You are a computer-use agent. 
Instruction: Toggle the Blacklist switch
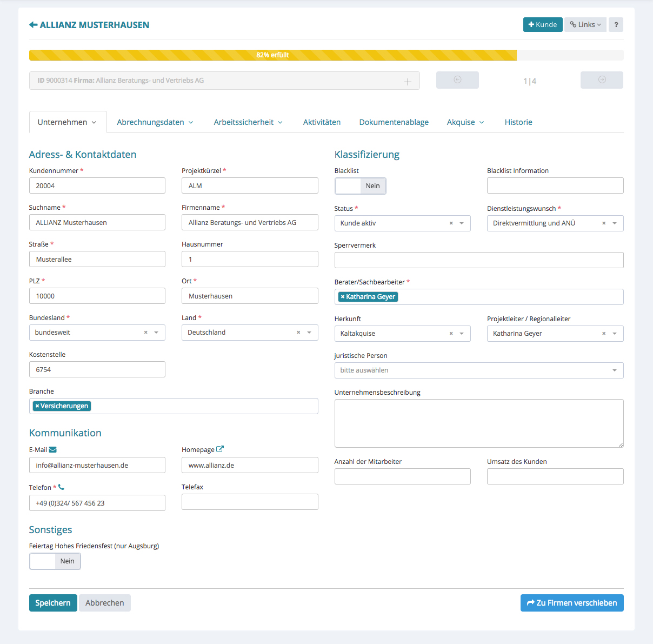(x=360, y=186)
